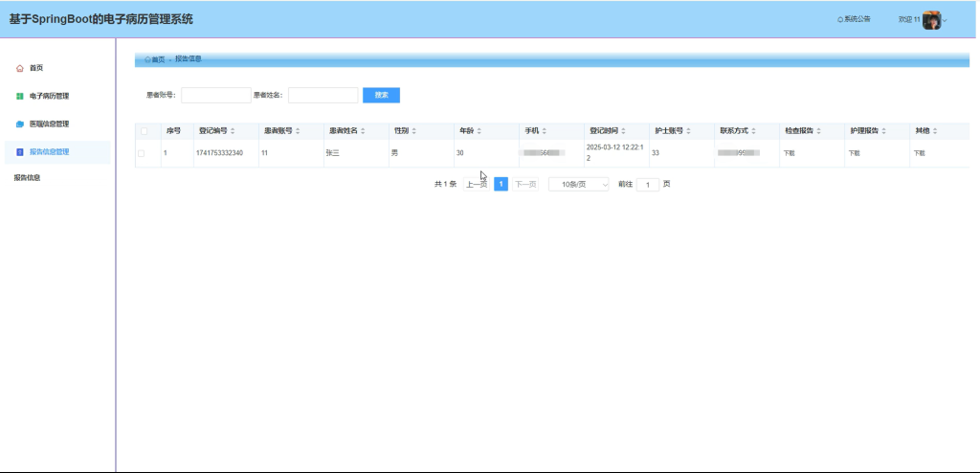Viewport: 980px width, 473px height.
Task: Collapse 报告信息管理 sidebar menu
Action: [x=56, y=152]
